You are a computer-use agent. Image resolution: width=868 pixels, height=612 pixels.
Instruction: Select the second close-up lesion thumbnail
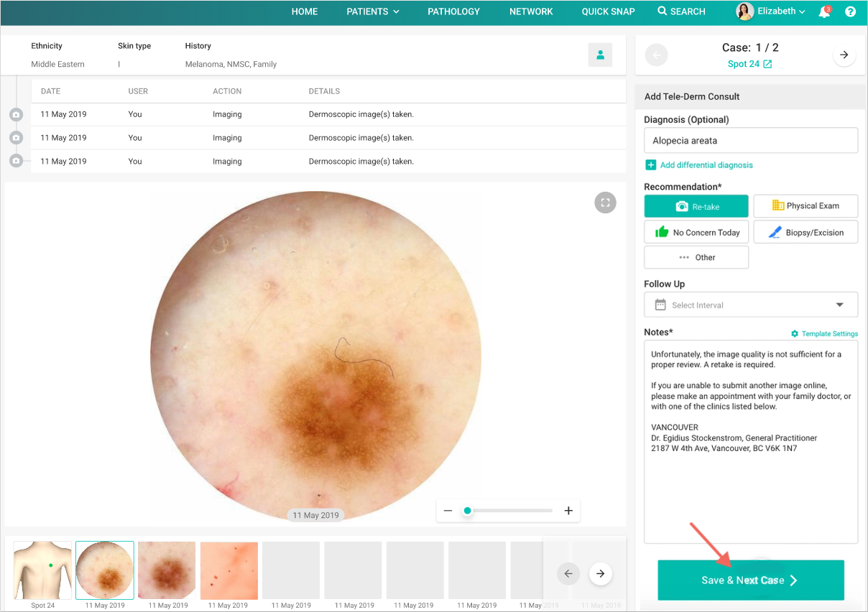tap(167, 570)
